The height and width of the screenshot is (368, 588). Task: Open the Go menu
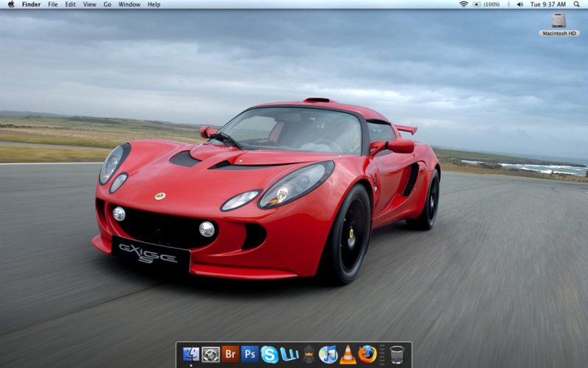[107, 4]
